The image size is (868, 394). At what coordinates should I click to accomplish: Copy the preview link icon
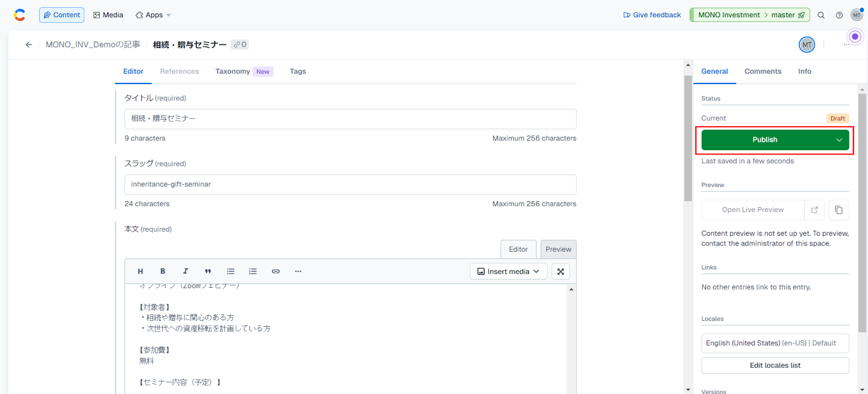click(x=839, y=210)
